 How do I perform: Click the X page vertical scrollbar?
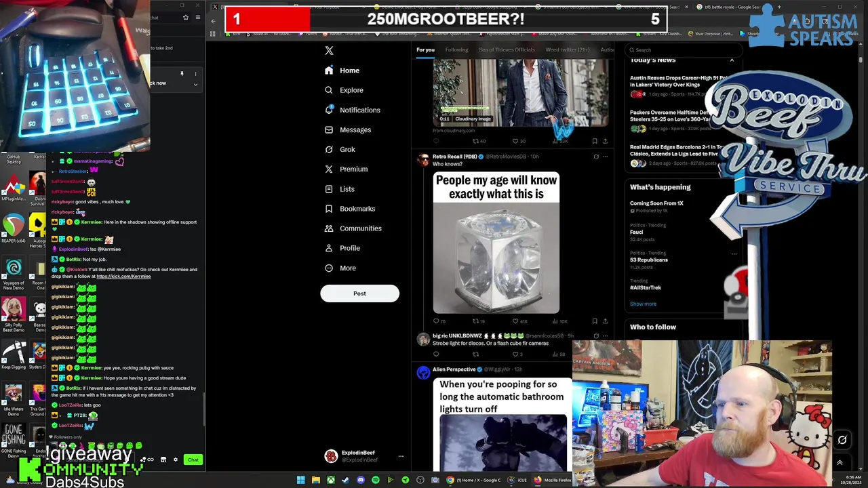[861, 60]
